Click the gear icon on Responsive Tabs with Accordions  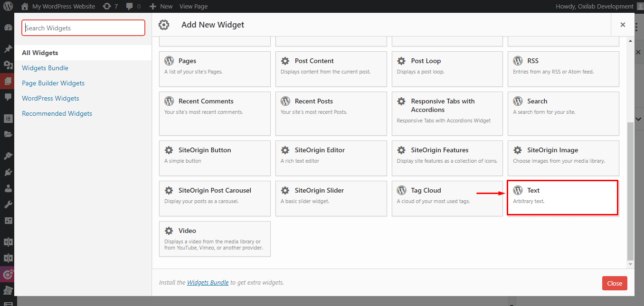[x=401, y=101]
